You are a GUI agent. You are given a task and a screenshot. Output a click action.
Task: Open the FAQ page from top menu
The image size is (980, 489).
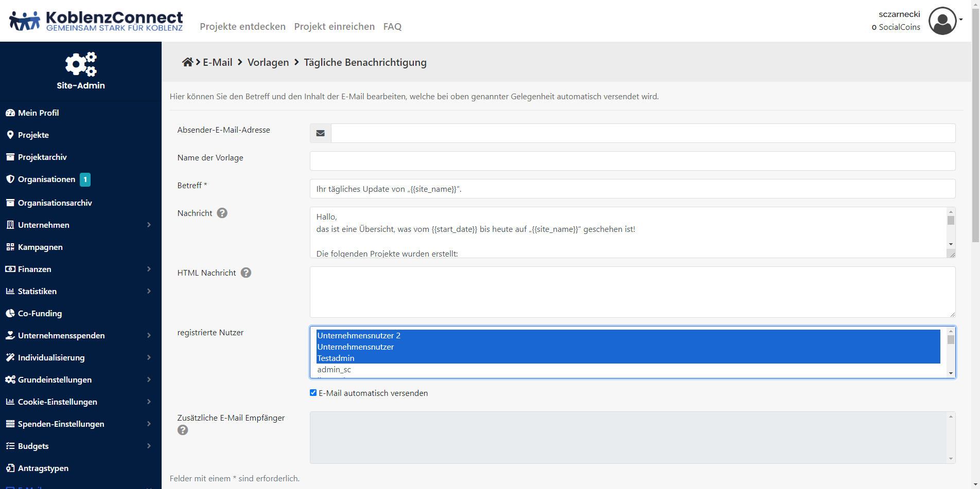[392, 26]
